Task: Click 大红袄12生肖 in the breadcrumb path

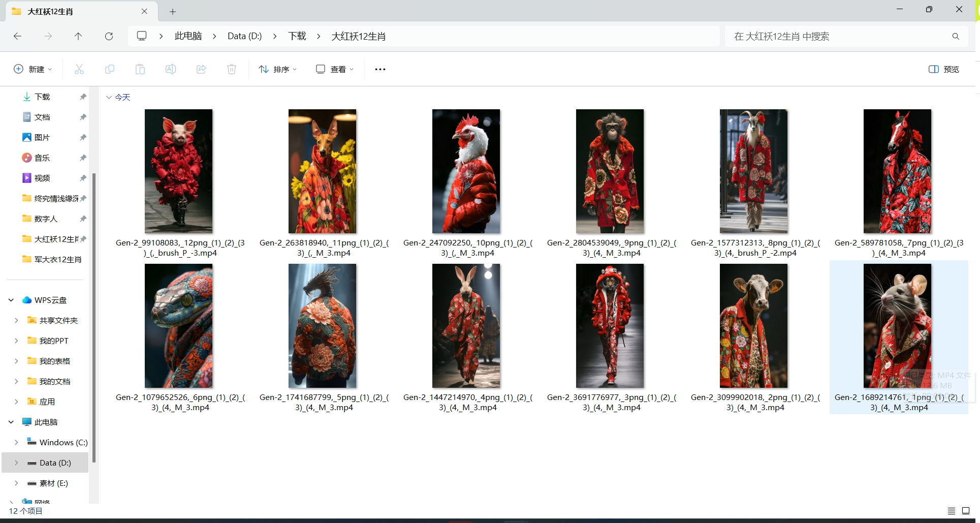Action: tap(359, 36)
